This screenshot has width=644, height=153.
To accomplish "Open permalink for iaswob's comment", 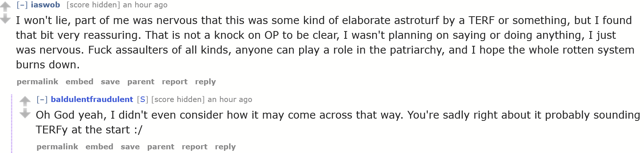I will click(37, 82).
